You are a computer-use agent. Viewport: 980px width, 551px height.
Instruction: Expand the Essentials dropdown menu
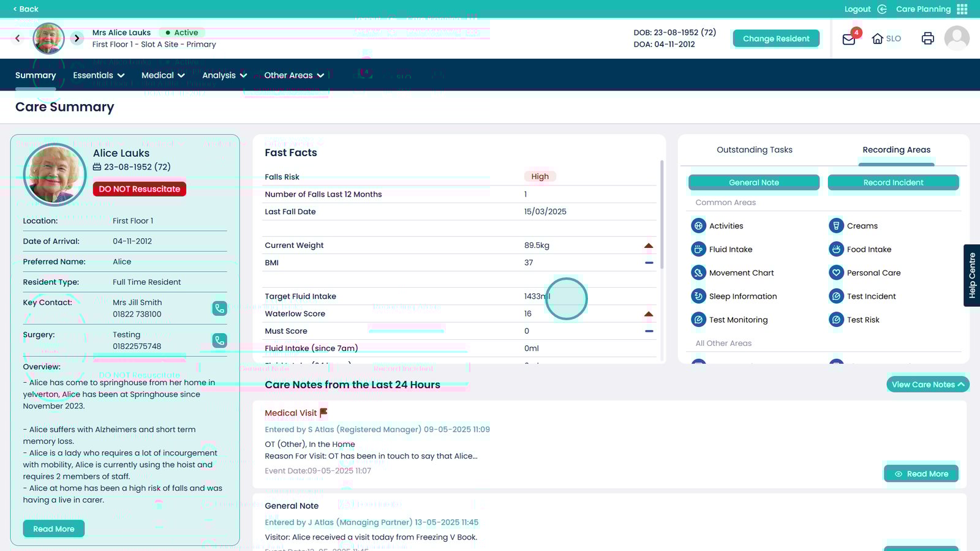click(x=99, y=75)
